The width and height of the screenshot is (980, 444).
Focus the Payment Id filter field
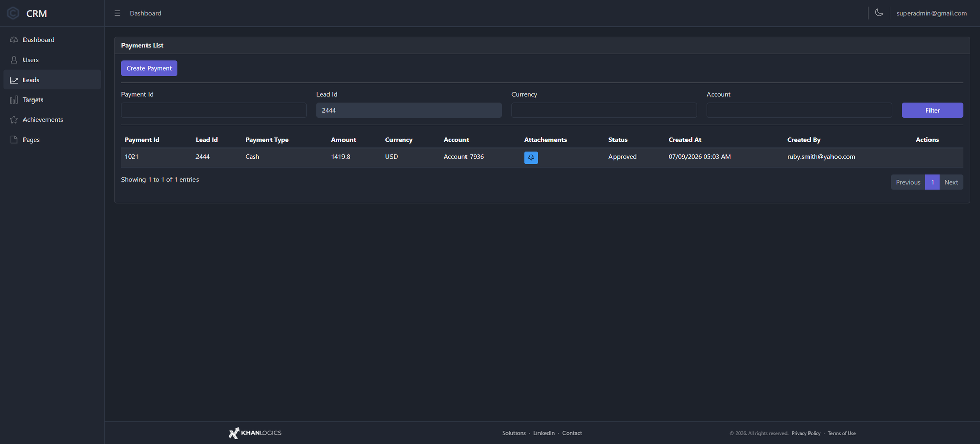pos(214,110)
